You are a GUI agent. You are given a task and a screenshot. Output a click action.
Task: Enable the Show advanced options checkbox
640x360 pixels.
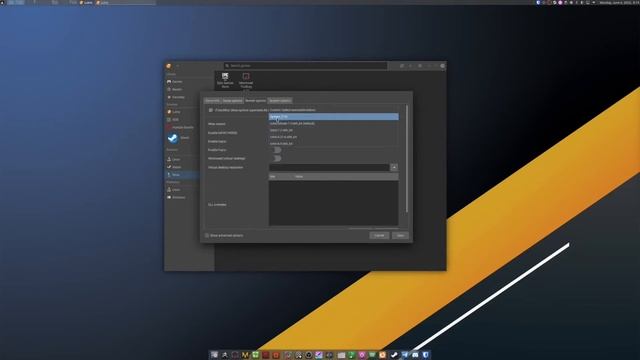207,236
